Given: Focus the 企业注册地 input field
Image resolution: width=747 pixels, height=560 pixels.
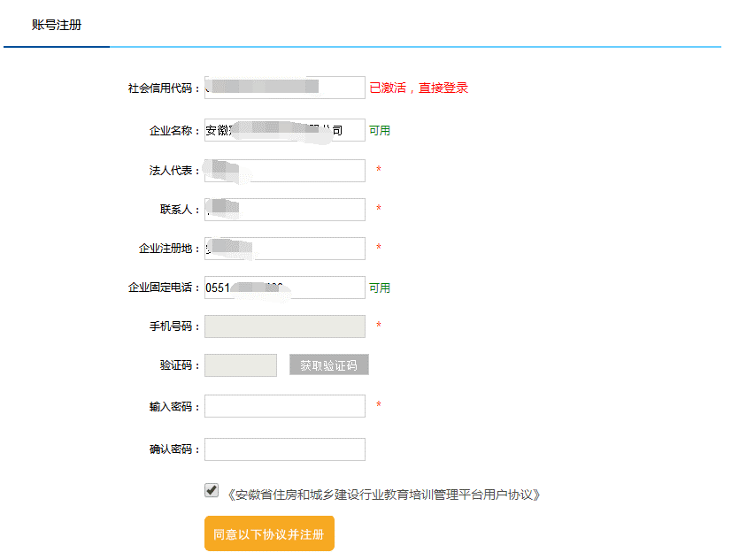Looking at the screenshot, I should click(x=284, y=249).
